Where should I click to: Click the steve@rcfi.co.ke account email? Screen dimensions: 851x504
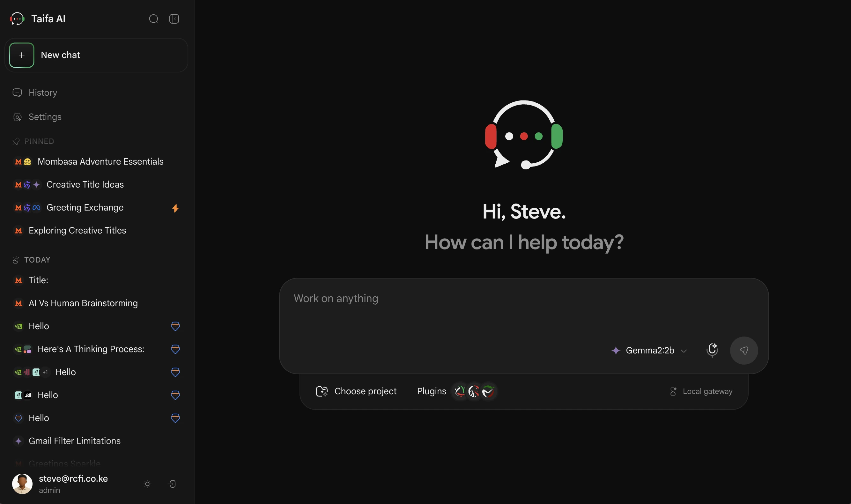(73, 478)
